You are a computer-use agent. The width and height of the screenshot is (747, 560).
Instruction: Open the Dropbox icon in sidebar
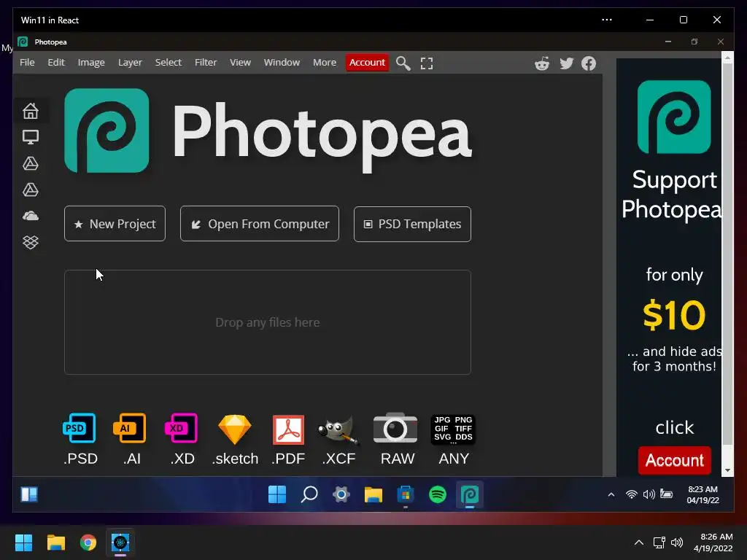[x=31, y=242]
